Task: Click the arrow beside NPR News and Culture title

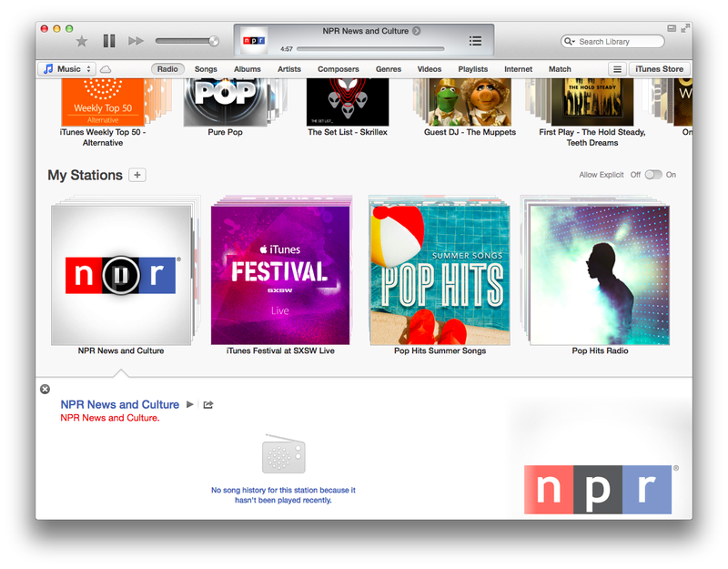Action: click(x=417, y=31)
